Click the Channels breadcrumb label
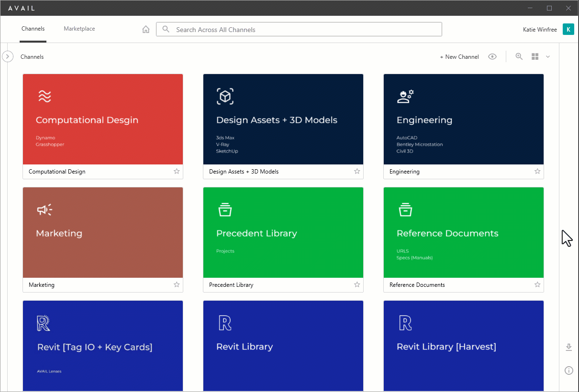 click(x=32, y=57)
